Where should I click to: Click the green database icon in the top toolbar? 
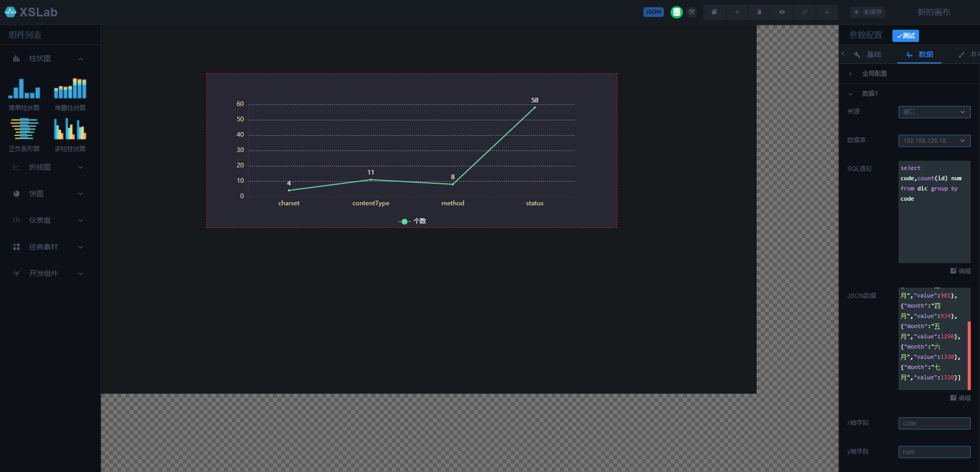point(676,12)
